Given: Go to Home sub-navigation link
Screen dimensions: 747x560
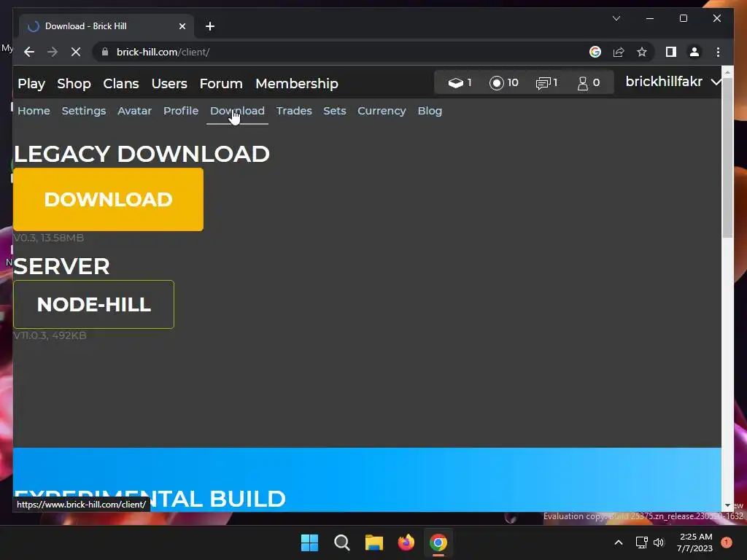Looking at the screenshot, I should (34, 111).
